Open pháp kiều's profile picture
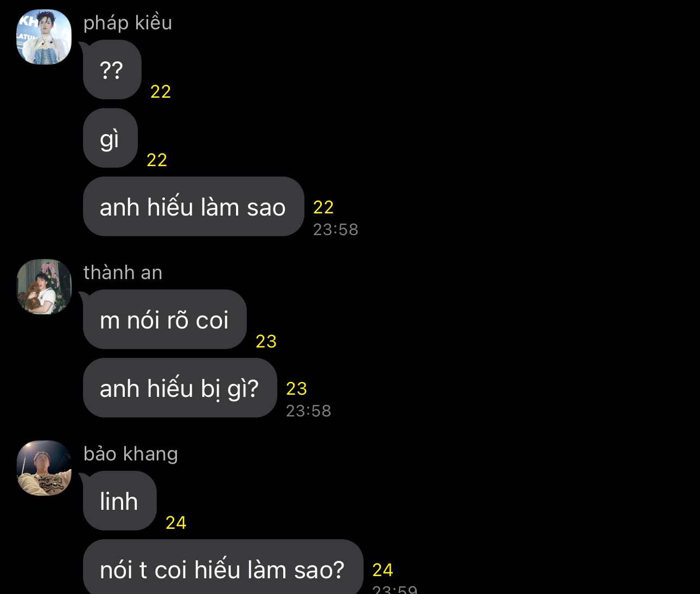The width and height of the screenshot is (700, 594). [44, 37]
